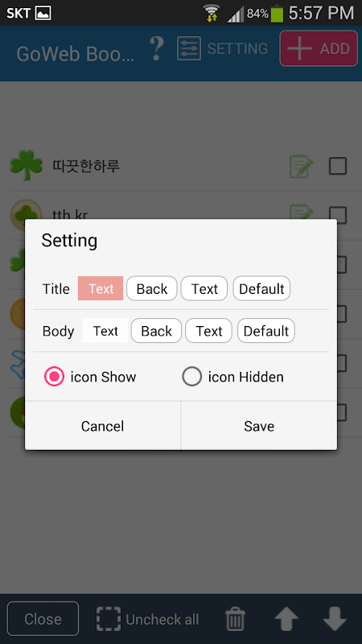This screenshot has width=362, height=644.
Task: Cancel the Setting dialog
Action: tap(103, 426)
